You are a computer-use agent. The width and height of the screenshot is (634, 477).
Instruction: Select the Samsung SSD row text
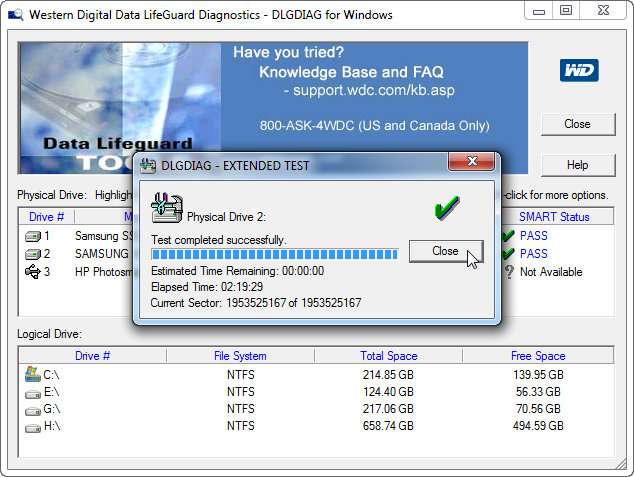pos(104,236)
